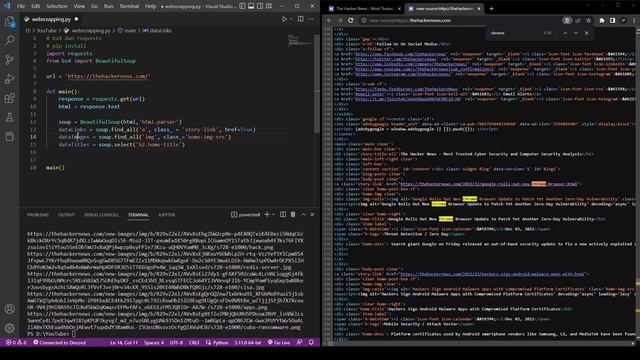This screenshot has width=640, height=360.
Task: Split the terminal panel
Action: [283, 214]
